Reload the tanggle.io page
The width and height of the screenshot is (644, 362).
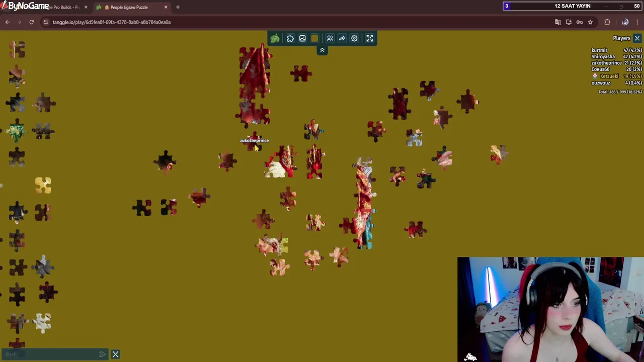point(31,22)
